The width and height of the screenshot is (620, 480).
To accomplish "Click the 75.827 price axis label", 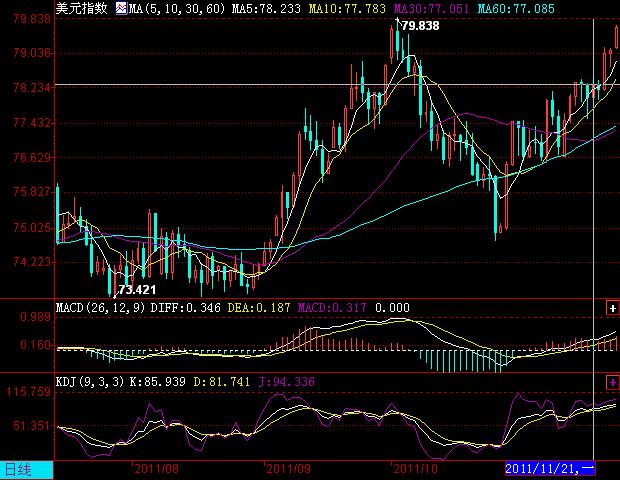I will [x=32, y=192].
